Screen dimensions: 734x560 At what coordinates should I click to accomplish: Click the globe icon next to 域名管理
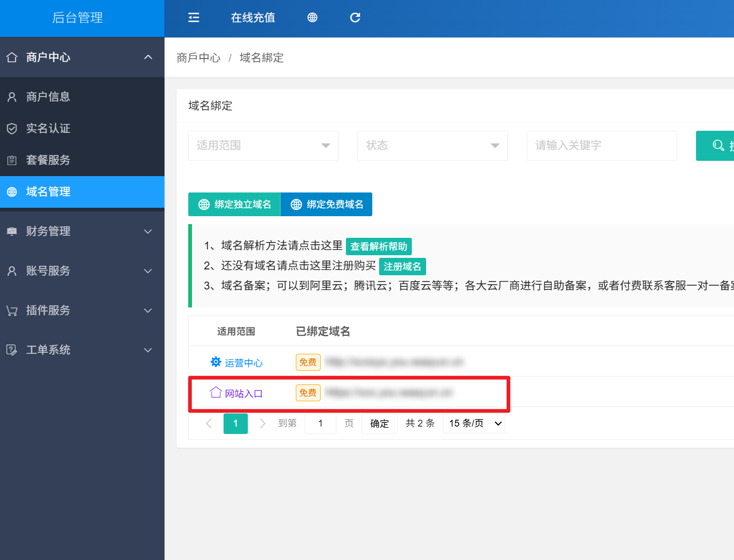[x=12, y=192]
